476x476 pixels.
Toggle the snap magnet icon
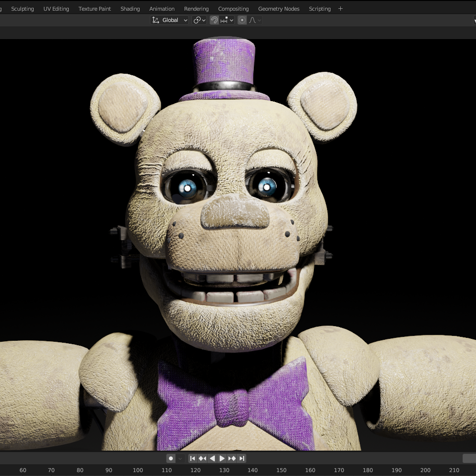(214, 20)
